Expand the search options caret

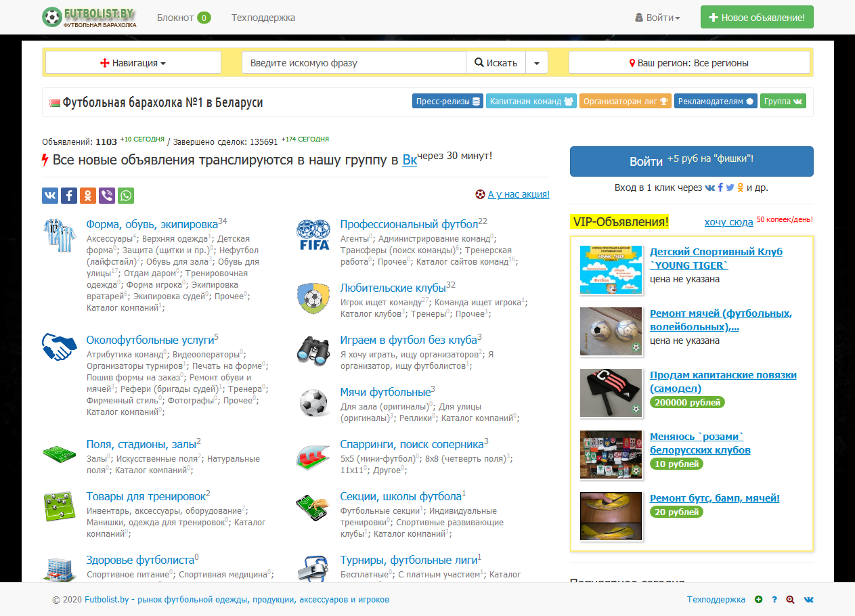(537, 63)
